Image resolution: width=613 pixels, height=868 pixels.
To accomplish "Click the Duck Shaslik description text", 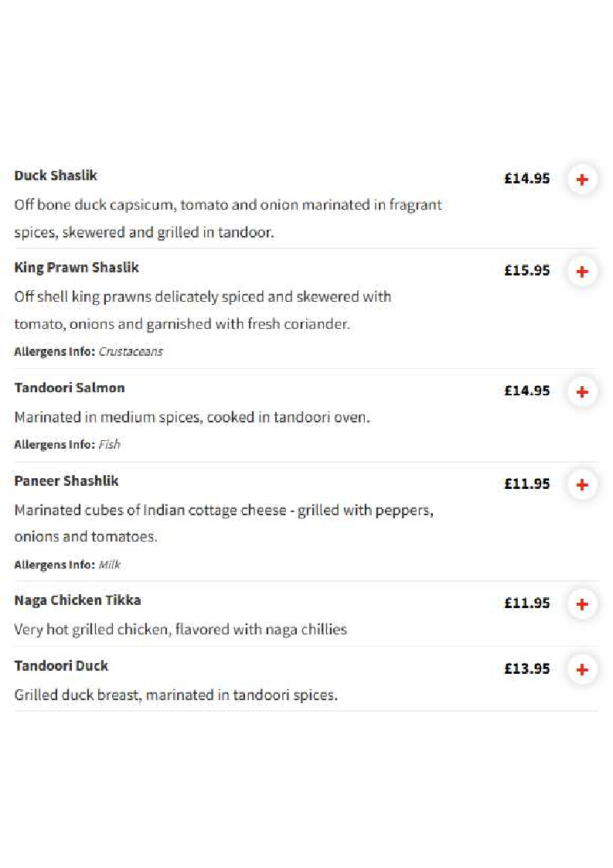I will (x=228, y=218).
